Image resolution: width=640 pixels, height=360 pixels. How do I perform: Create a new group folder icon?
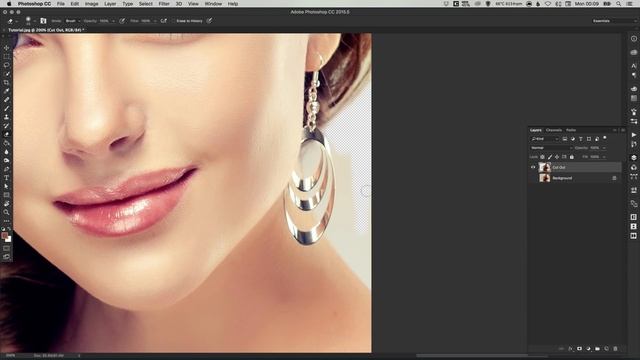(598, 349)
